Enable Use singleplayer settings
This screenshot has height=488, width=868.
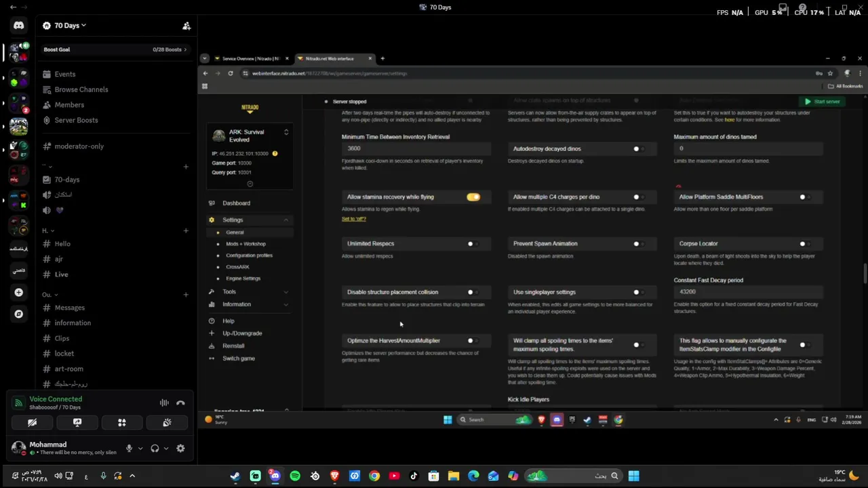click(x=639, y=292)
